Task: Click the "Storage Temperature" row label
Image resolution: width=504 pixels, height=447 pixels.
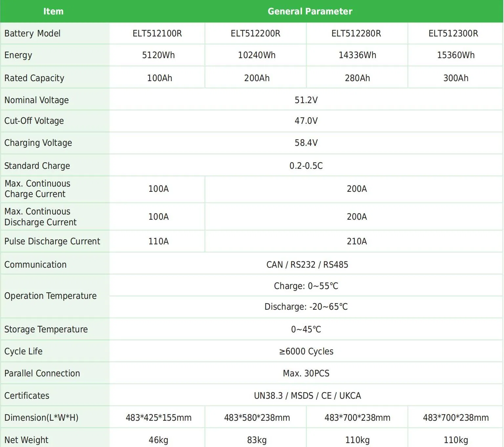Action: tap(46, 329)
